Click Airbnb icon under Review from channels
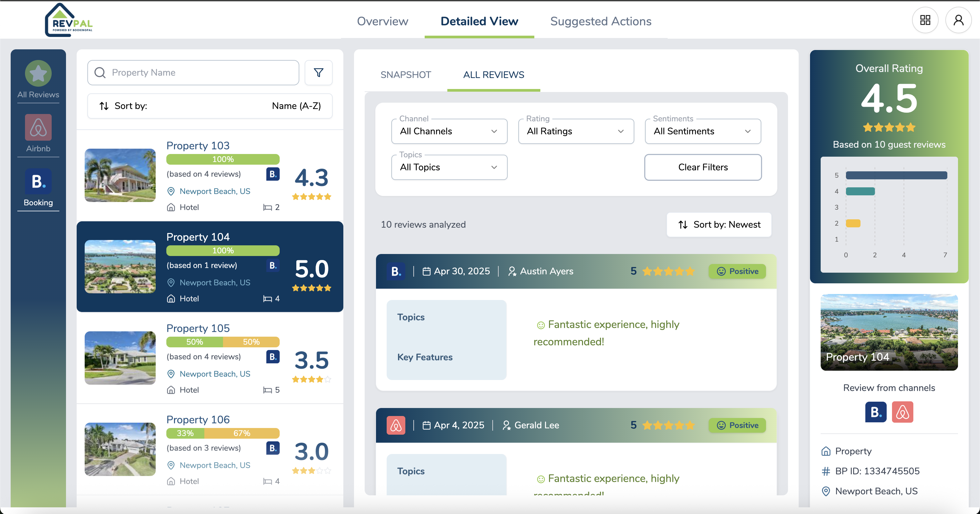The width and height of the screenshot is (980, 514). click(902, 412)
